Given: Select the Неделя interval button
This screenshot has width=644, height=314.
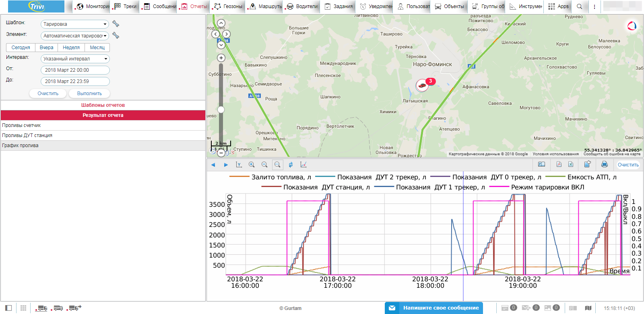Looking at the screenshot, I should coord(71,48).
